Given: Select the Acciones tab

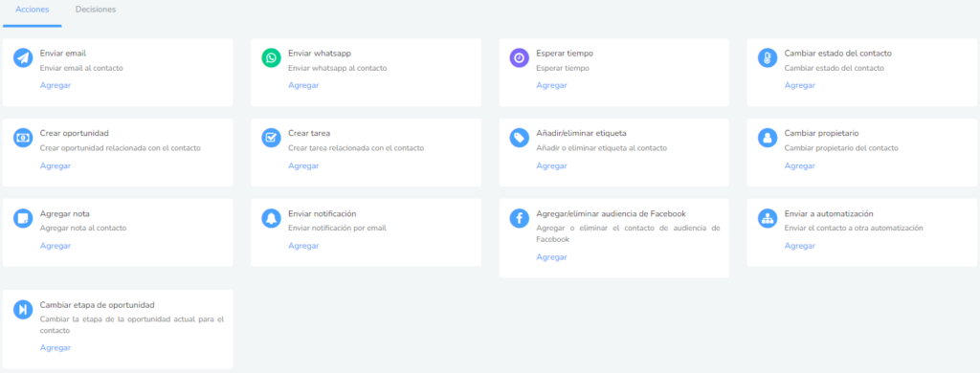Looking at the screenshot, I should (x=32, y=10).
